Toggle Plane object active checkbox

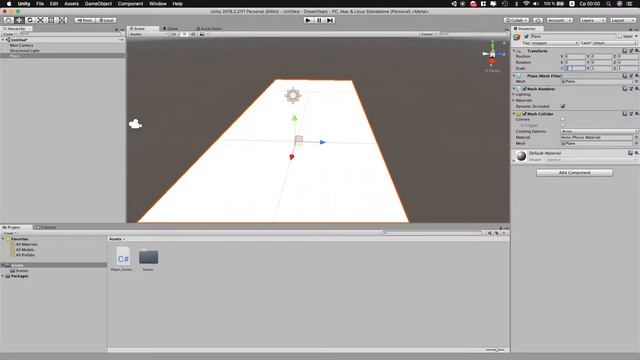point(526,36)
